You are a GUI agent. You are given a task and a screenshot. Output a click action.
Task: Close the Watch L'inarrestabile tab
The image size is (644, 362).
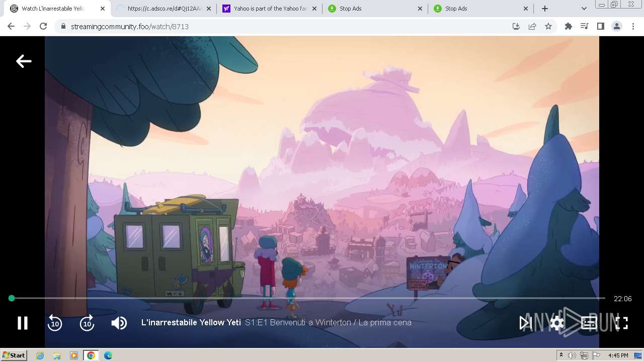(103, 9)
